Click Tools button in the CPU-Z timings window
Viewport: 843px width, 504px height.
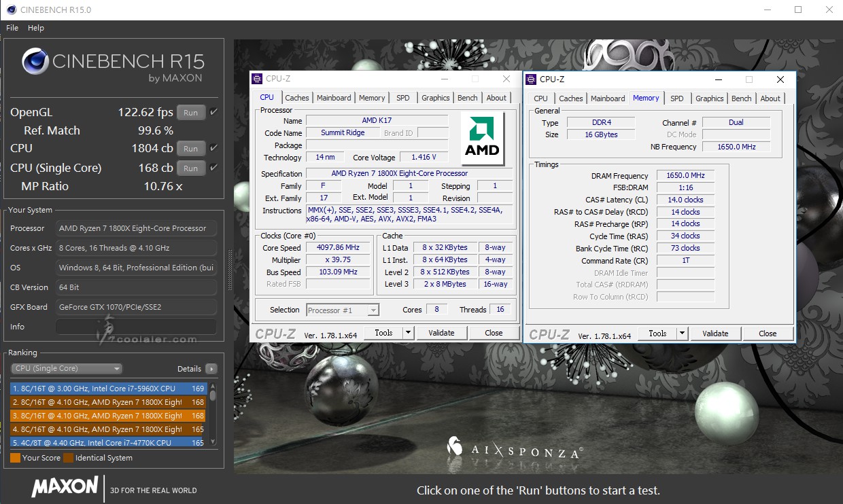[x=657, y=334]
